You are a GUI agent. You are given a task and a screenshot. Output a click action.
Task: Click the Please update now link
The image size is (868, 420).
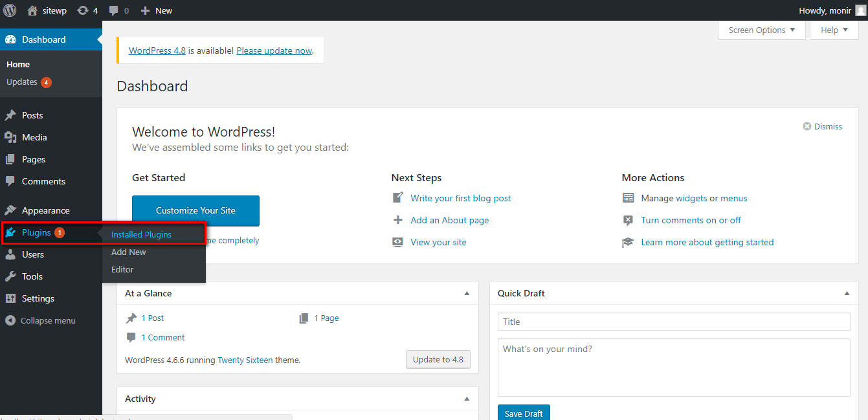[x=274, y=50]
